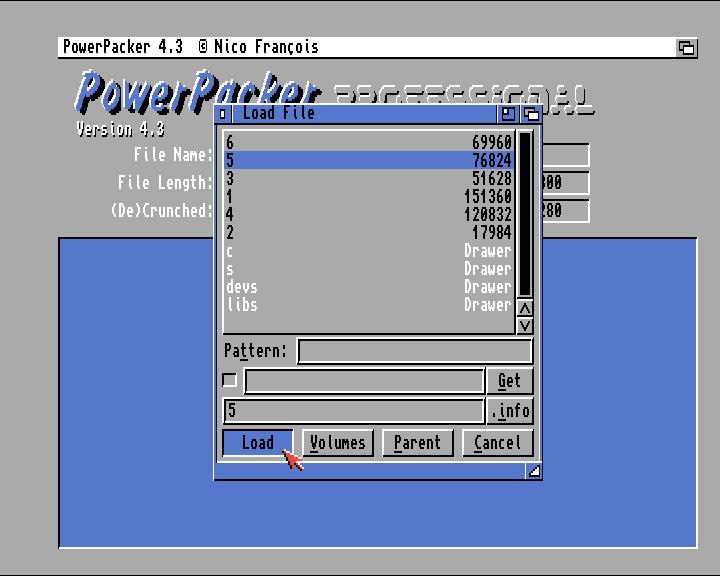The width and height of the screenshot is (720, 576).
Task: Click the Get button
Action: (509, 381)
